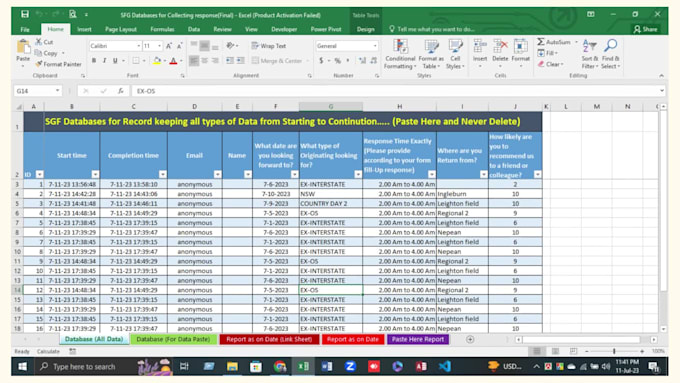Click the Fill button in Editing group
The width and height of the screenshot is (680, 383).
(x=547, y=53)
